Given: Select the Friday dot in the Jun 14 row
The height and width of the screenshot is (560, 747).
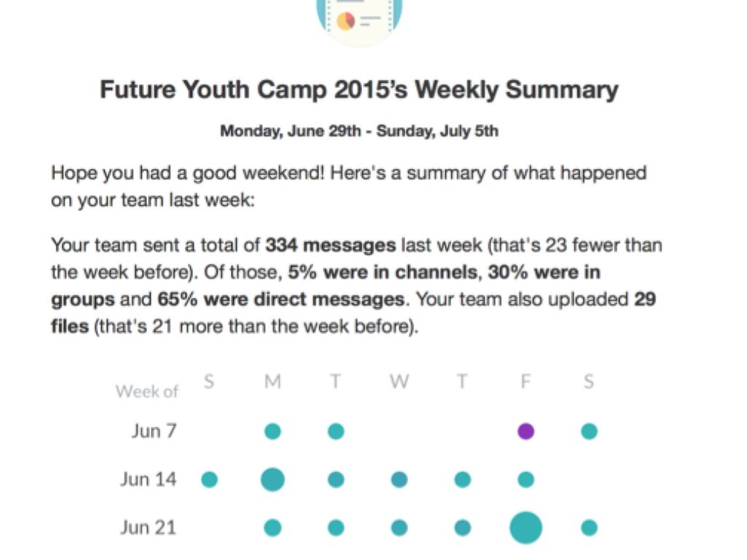Looking at the screenshot, I should [x=526, y=480].
